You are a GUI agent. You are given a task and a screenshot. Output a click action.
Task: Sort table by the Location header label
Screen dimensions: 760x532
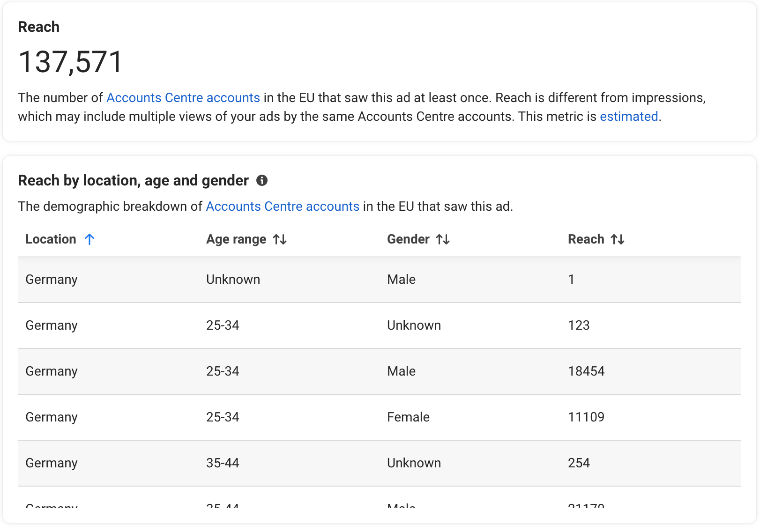[x=51, y=239]
